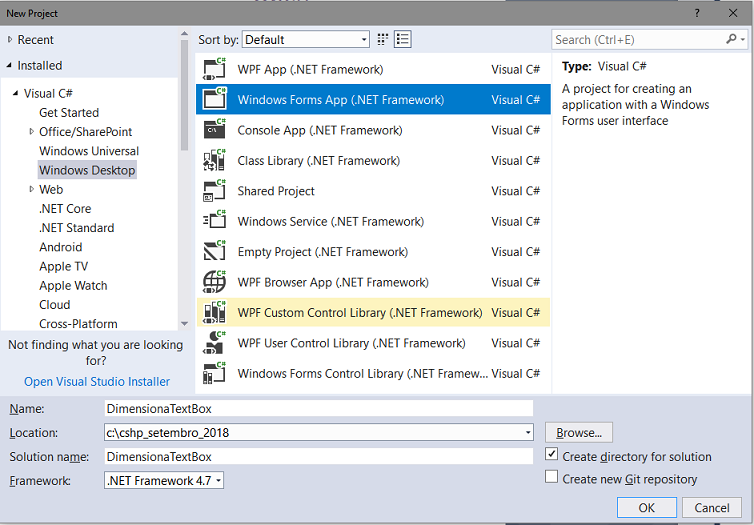Click the WPF User Control Library icon
The image size is (754, 525).
tap(214, 343)
